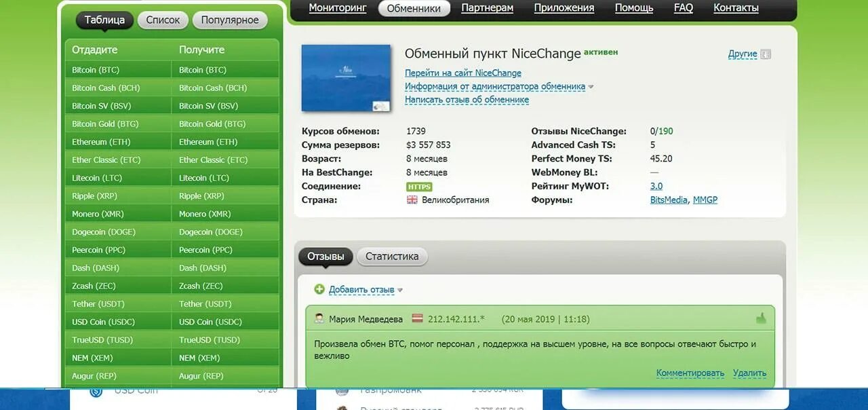Open the Мониторинг menu item
868x410 pixels.
338,8
